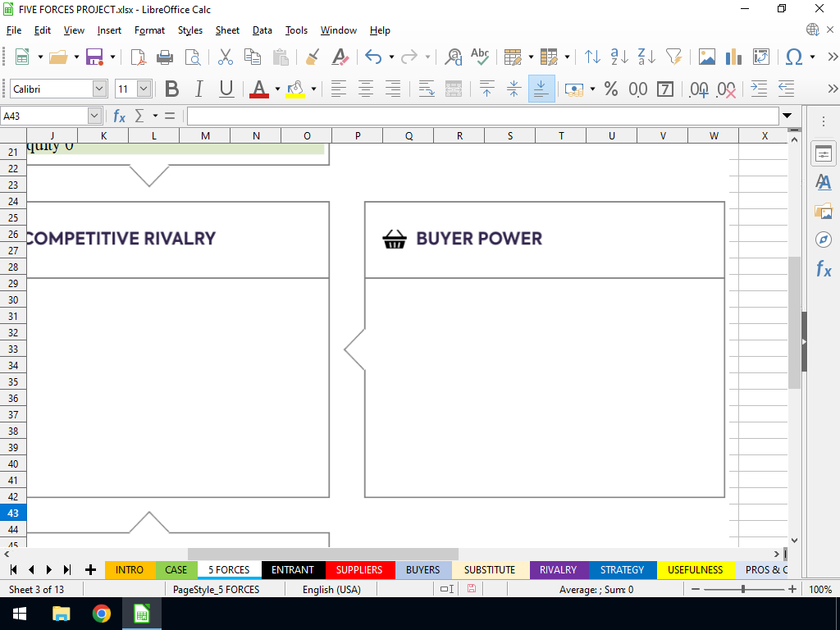Expand the Calibri font name dropdown
The width and height of the screenshot is (840, 630).
[99, 89]
